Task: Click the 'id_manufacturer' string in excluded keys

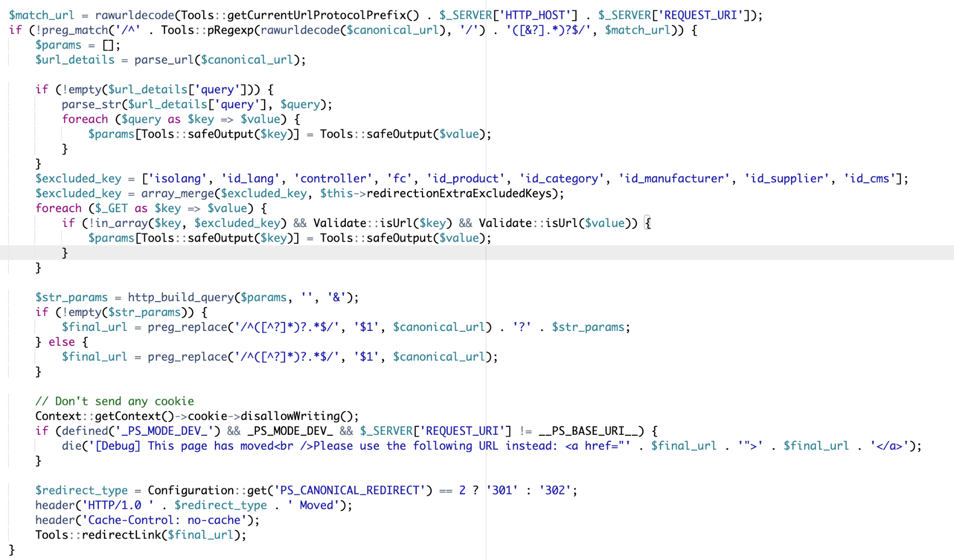Action: [674, 179]
